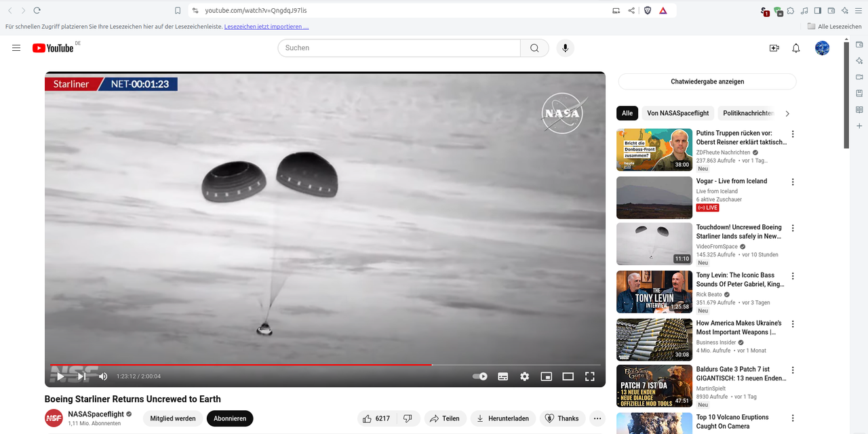Go to YouTube home via logo
This screenshot has width=868, height=434.
pyautogui.click(x=53, y=48)
